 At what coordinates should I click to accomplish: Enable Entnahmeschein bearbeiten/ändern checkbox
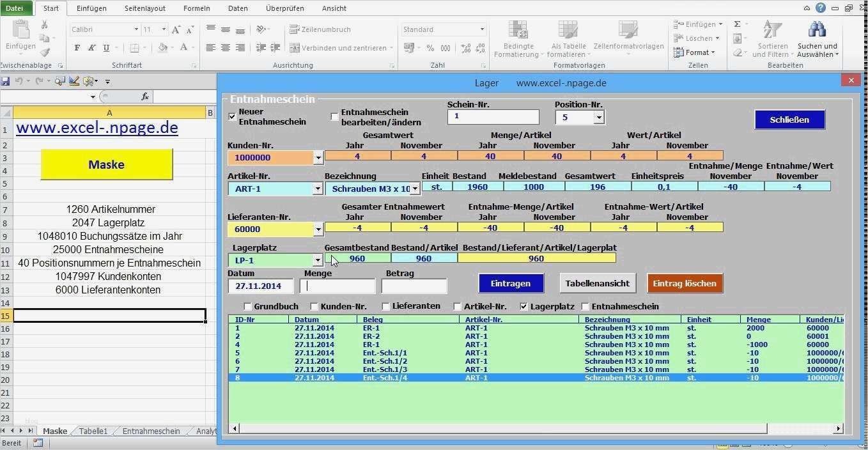click(x=334, y=116)
